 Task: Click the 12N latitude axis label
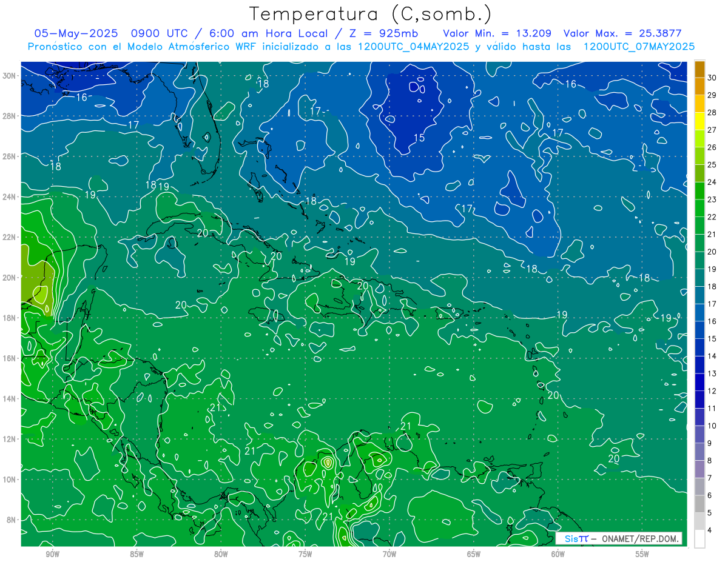point(10,439)
